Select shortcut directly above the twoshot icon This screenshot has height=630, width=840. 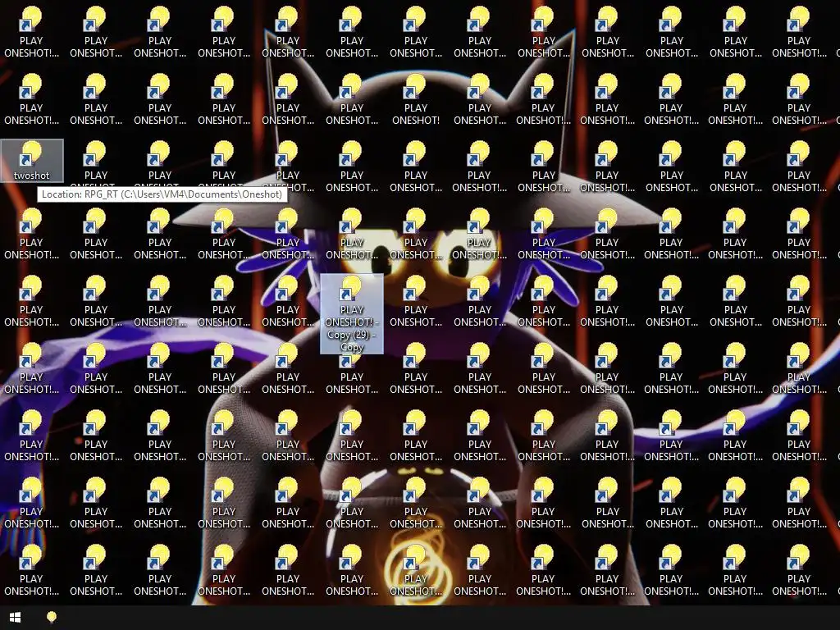(32, 99)
